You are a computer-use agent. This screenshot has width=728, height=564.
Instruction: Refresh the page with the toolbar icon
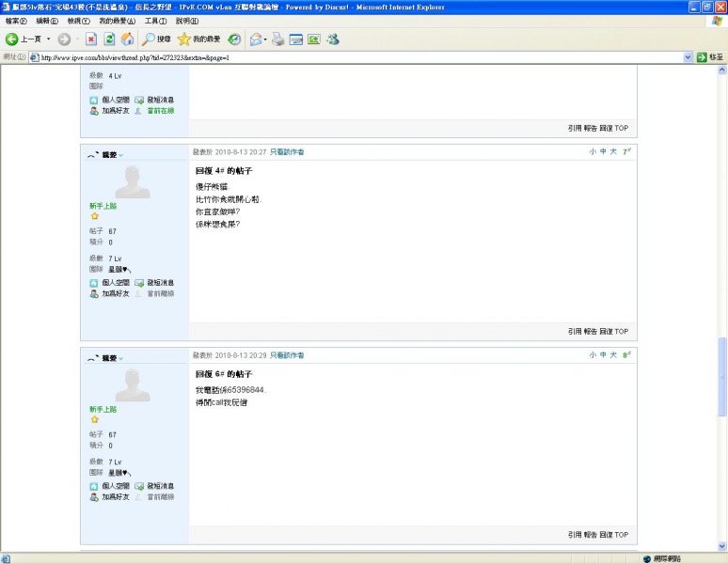[x=109, y=39]
